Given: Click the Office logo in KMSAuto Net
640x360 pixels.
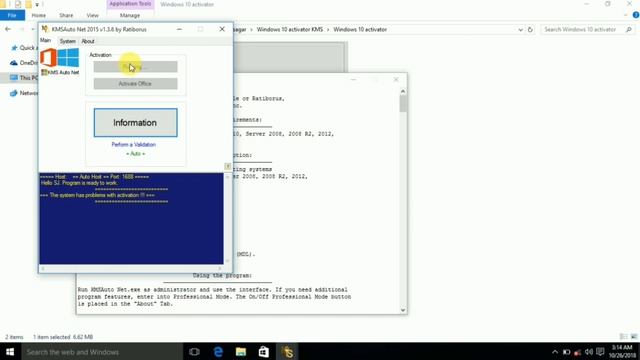Looking at the screenshot, I should point(48,58).
